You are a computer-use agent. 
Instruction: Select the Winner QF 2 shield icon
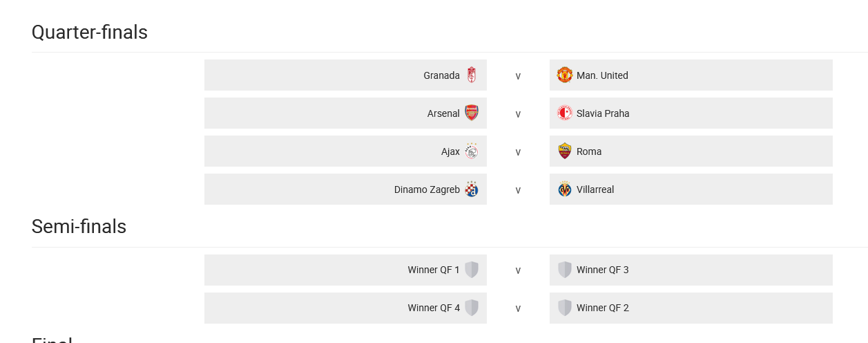coord(565,308)
